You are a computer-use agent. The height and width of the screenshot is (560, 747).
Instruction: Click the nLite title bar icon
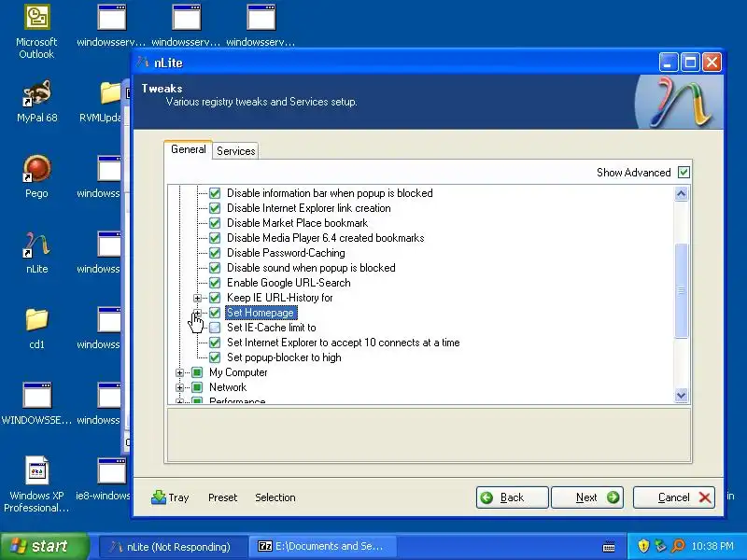click(x=143, y=63)
